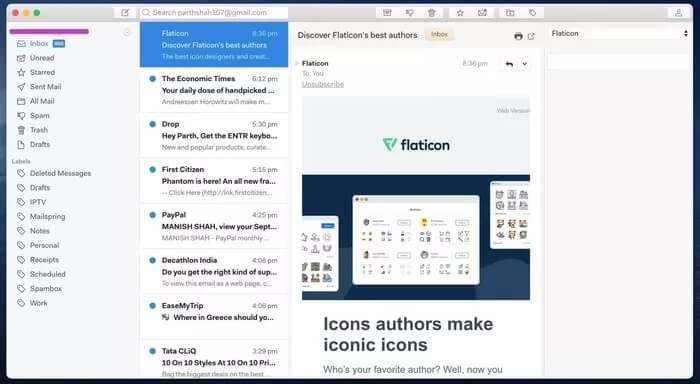This screenshot has height=384, width=700.
Task: Click the label tag icon in toolbar
Action: 532,13
